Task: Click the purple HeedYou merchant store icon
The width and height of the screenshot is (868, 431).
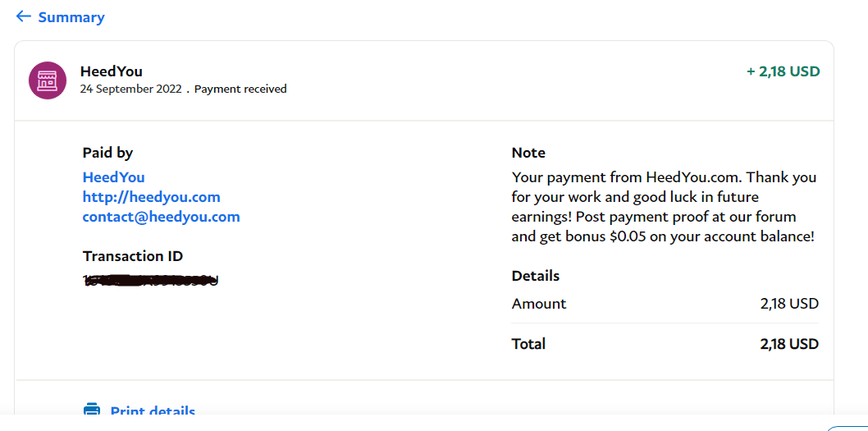Action: click(48, 80)
